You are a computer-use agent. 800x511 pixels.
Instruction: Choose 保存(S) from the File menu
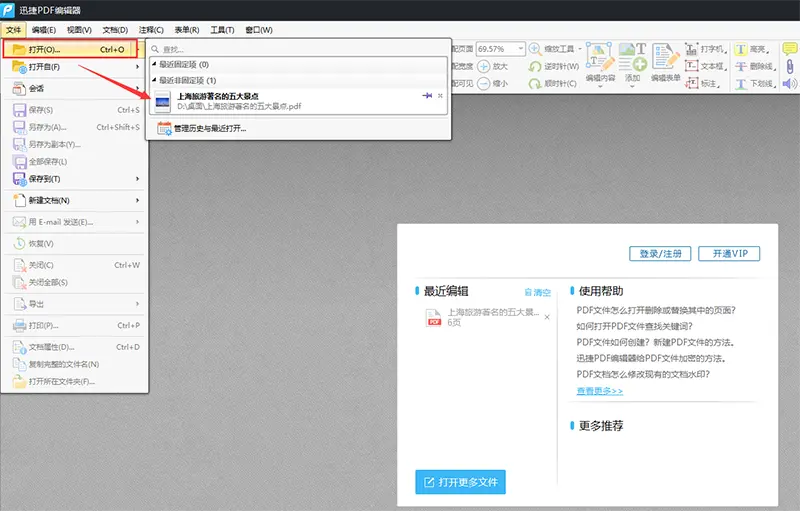pyautogui.click(x=74, y=110)
